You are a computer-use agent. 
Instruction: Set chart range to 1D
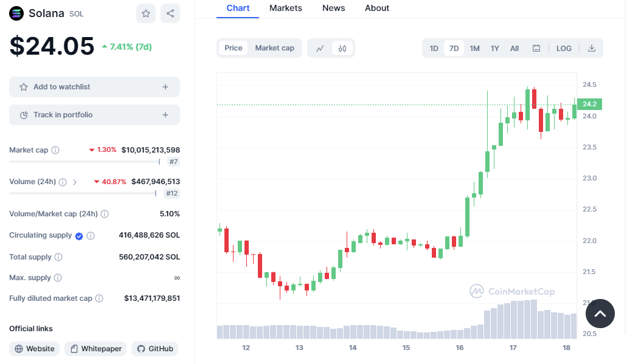click(434, 49)
